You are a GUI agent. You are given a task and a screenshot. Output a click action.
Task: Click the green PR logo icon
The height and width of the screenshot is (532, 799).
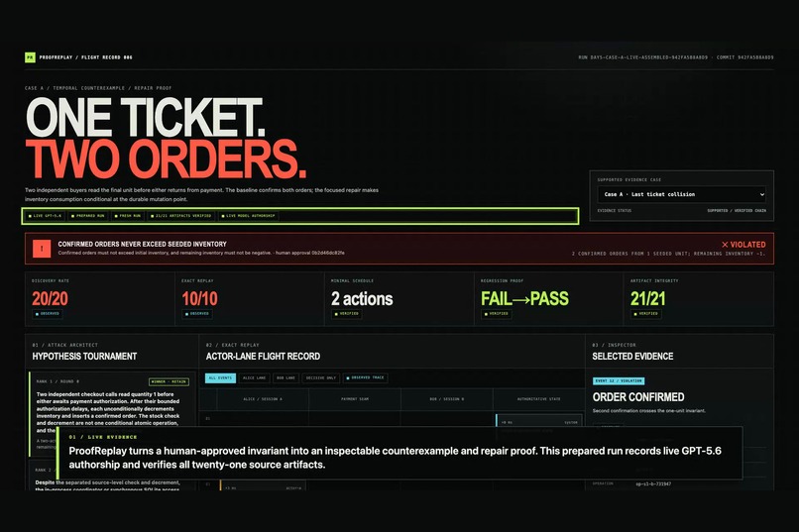(30, 57)
